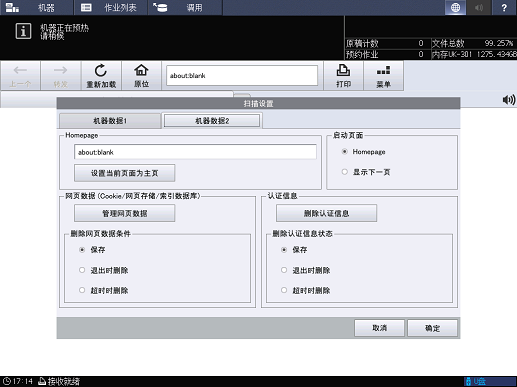Click the machine icon beside 机器 label
The width and height of the screenshot is (517, 387).
pos(12,7)
